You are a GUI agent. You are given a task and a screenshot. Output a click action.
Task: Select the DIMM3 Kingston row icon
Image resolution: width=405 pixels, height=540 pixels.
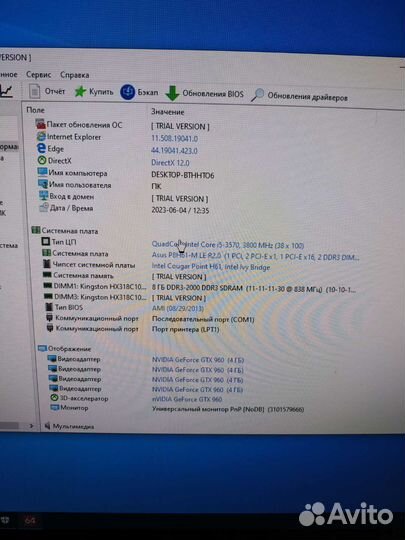[x=48, y=296]
